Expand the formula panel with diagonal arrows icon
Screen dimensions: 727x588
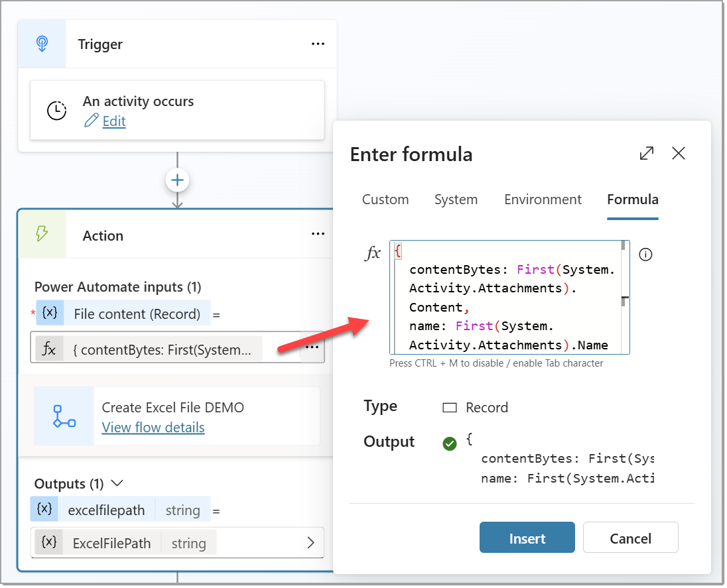646,154
